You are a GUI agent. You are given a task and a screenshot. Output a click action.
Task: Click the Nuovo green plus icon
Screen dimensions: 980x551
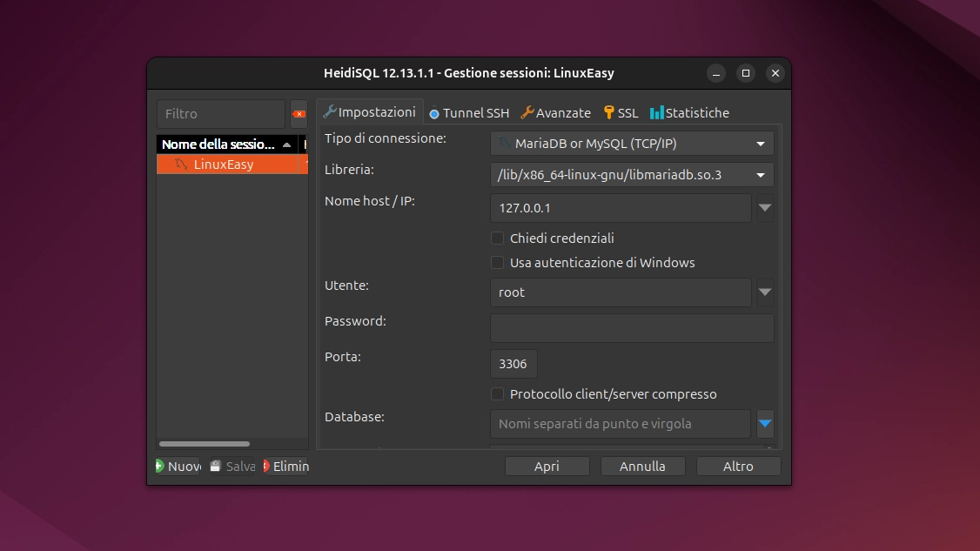[x=159, y=466]
